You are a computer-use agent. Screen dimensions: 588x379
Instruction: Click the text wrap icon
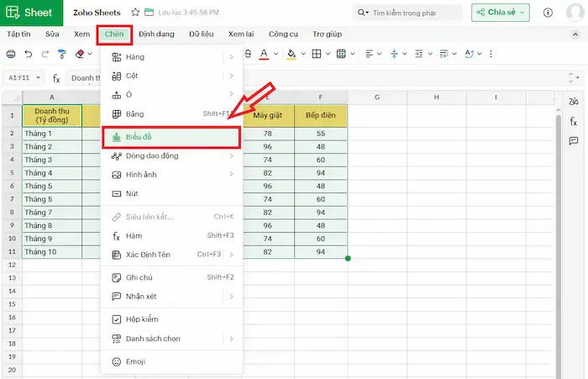444,54
